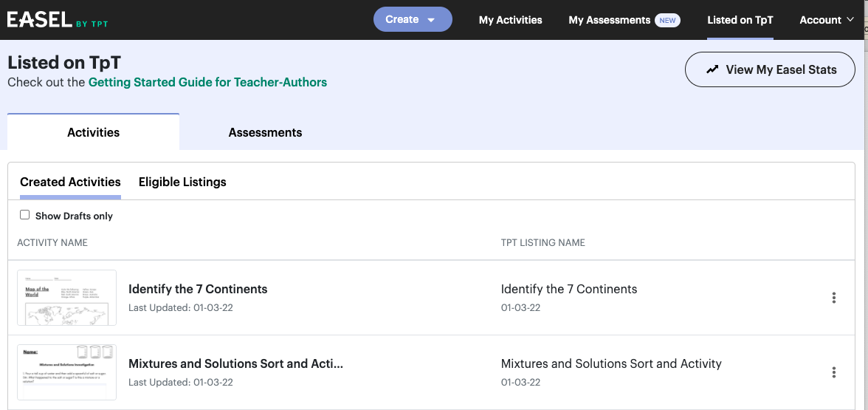Screen dimensions: 868x410
Task: Go to My Activities
Action: 511,20
